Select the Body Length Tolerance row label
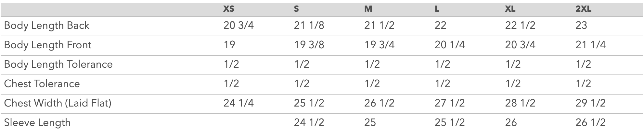The image size is (644, 136). tap(58, 64)
